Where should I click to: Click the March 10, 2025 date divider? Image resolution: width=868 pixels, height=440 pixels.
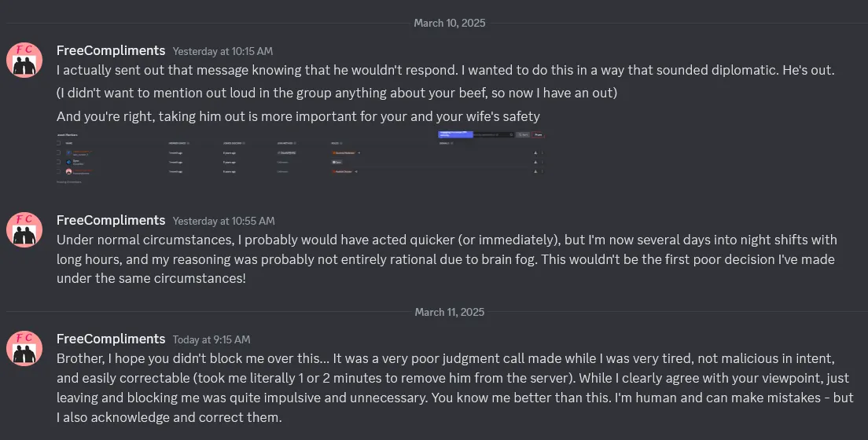450,24
